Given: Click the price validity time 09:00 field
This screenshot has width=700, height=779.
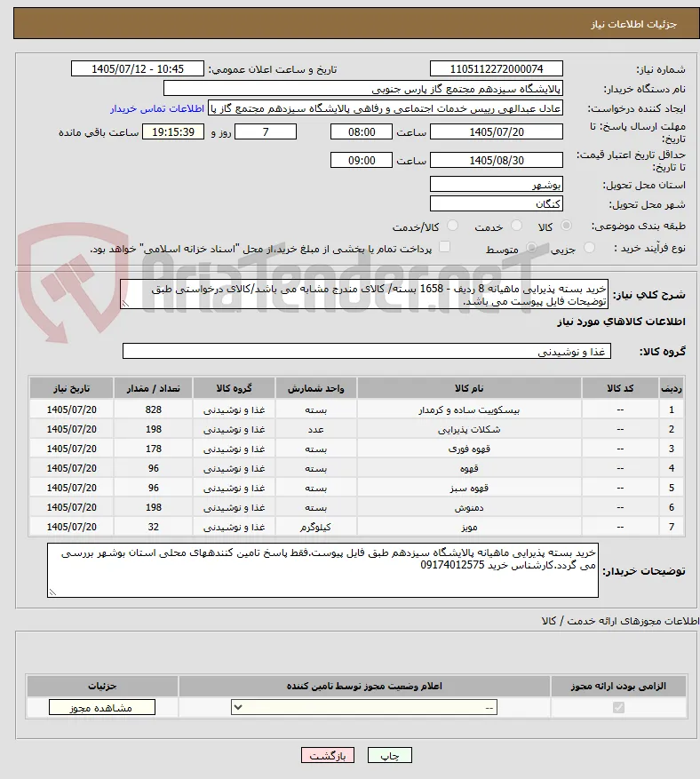Looking at the screenshot, I should [362, 160].
